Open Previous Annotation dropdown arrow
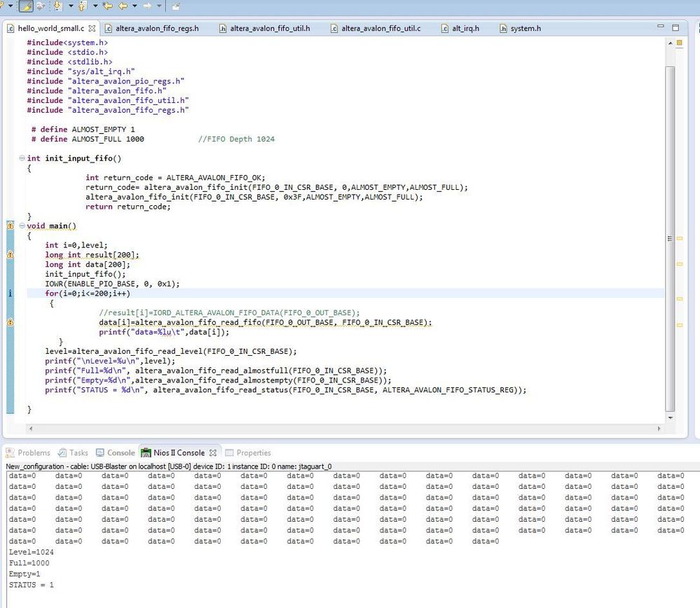This screenshot has width=700, height=608. 95,6
